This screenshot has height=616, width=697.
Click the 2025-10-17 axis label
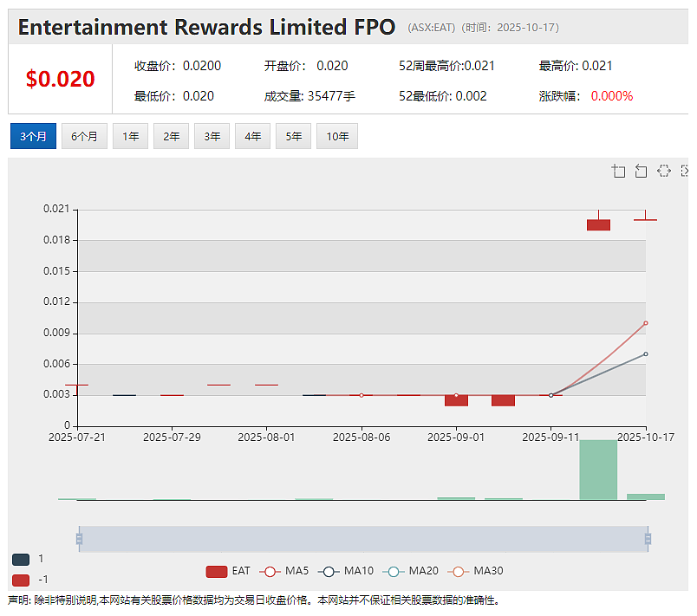click(646, 438)
